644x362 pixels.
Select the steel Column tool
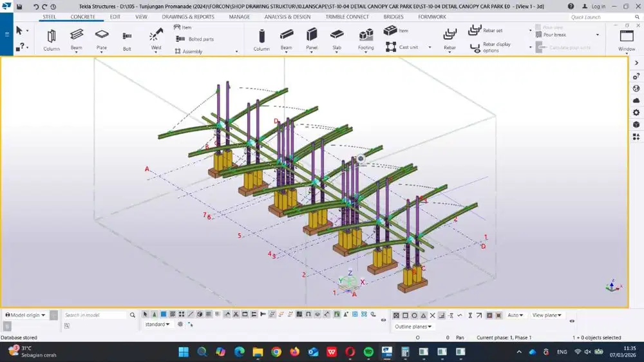click(x=52, y=39)
